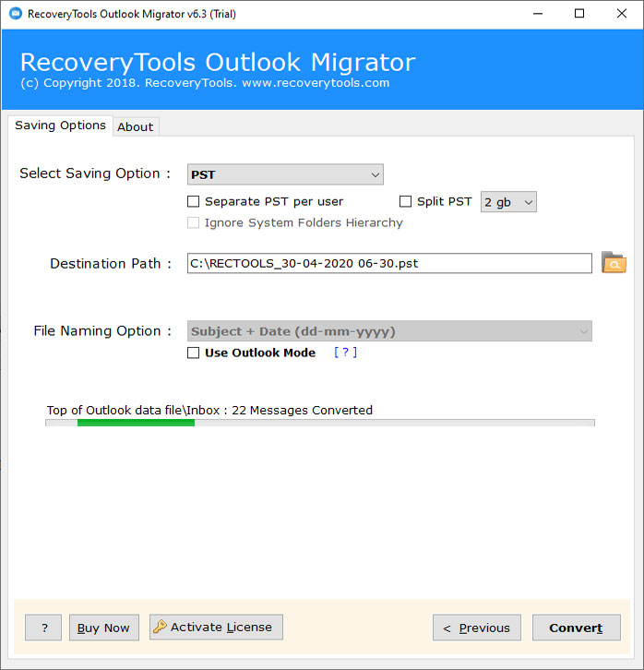Click the www.recoverytools.com copyright text
The height and width of the screenshot is (670, 644).
click(x=316, y=83)
